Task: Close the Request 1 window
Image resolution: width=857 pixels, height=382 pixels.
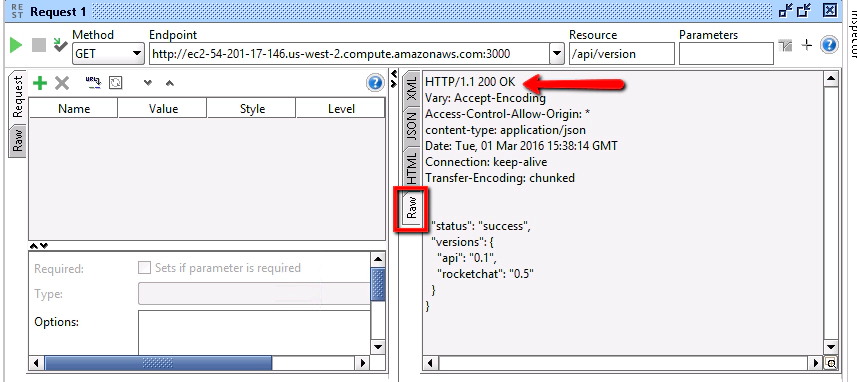Action: click(x=829, y=10)
